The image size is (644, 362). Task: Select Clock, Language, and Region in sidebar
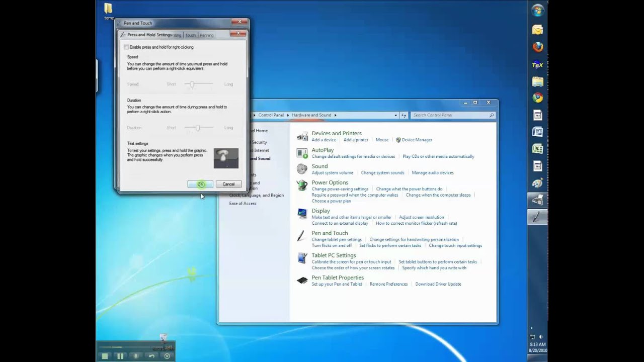[x=257, y=196]
